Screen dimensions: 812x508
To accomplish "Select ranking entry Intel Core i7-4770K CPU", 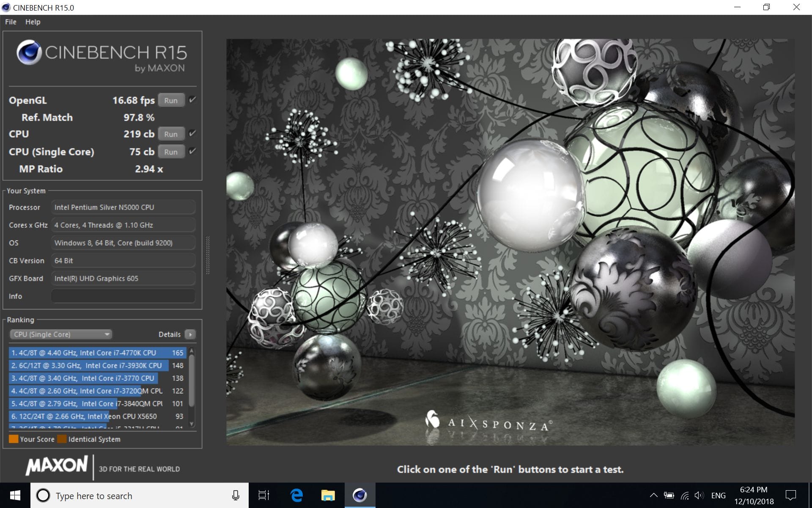I will 97,353.
